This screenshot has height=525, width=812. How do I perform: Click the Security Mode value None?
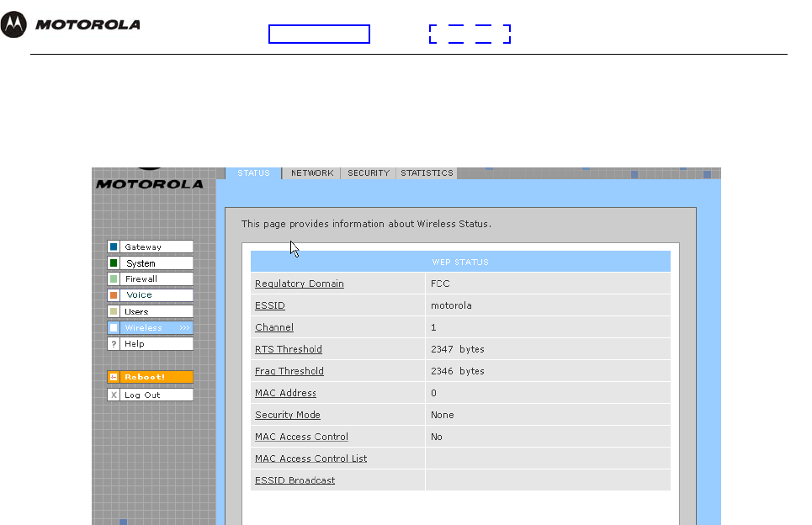tap(443, 415)
